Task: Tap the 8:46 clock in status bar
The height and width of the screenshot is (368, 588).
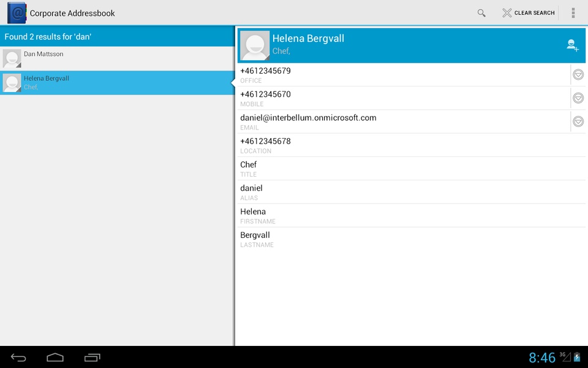Action: coord(542,358)
